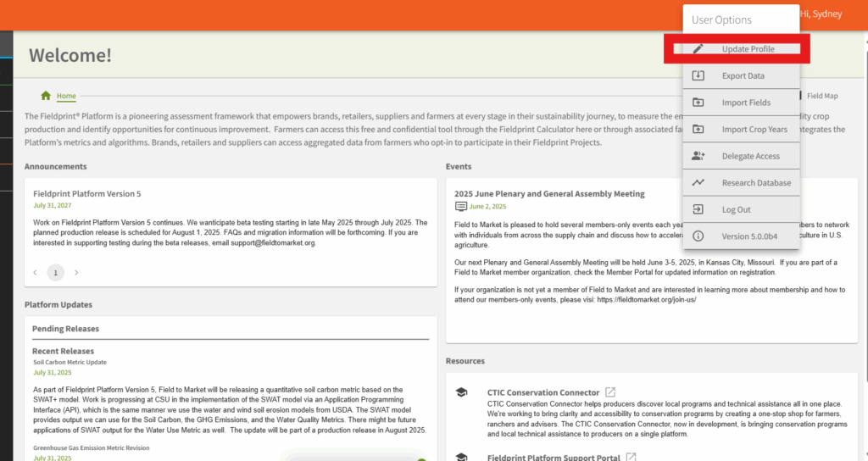868x461 pixels.
Task: Click the pencil icon beside Update Profile
Action: click(x=698, y=49)
